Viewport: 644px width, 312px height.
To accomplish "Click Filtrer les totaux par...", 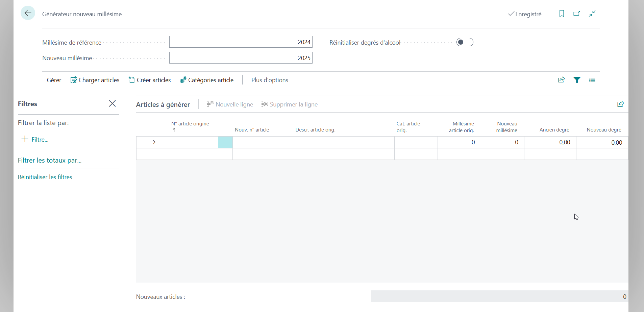I will [50, 160].
